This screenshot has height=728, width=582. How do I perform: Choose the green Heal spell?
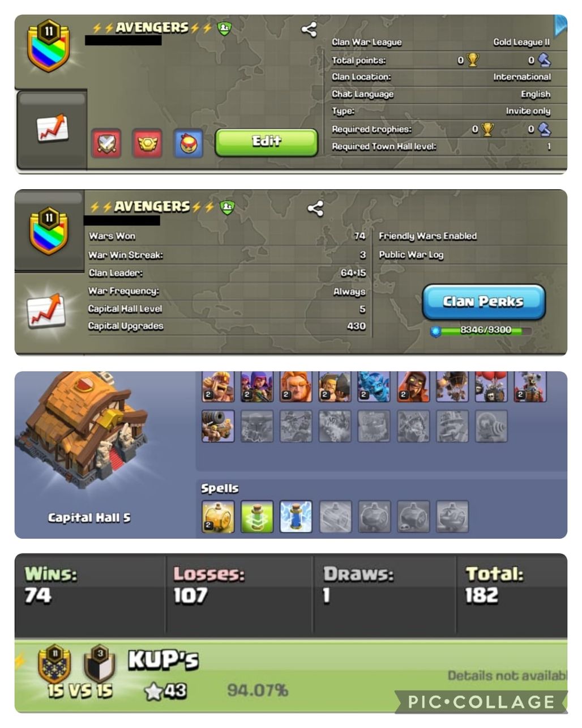pyautogui.click(x=257, y=517)
